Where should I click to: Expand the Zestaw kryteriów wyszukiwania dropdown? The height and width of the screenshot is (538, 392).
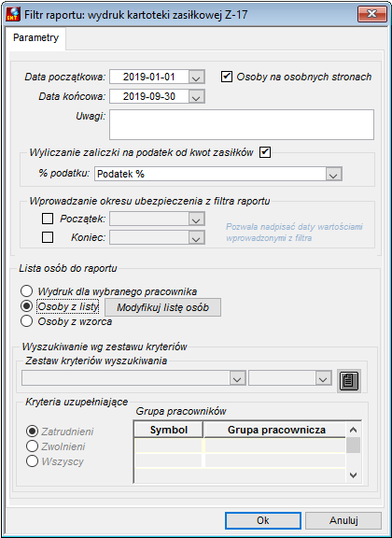click(237, 377)
